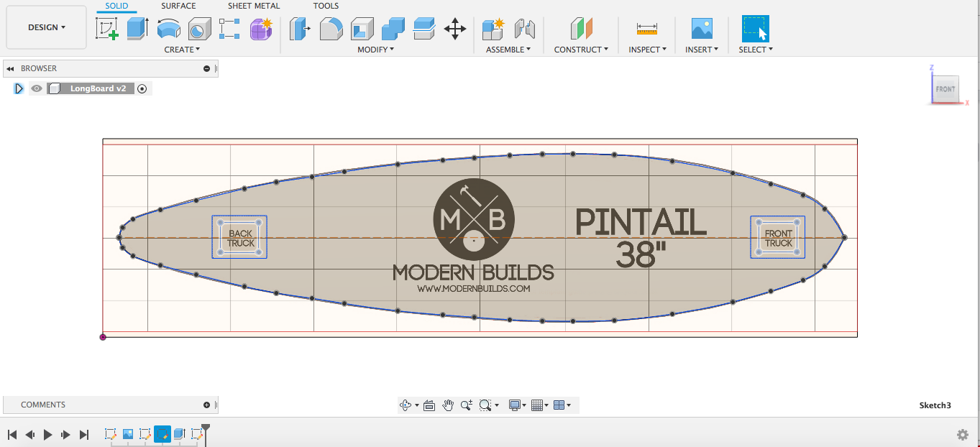Open the MODIFY dropdown menu
980x447 pixels.
(376, 50)
